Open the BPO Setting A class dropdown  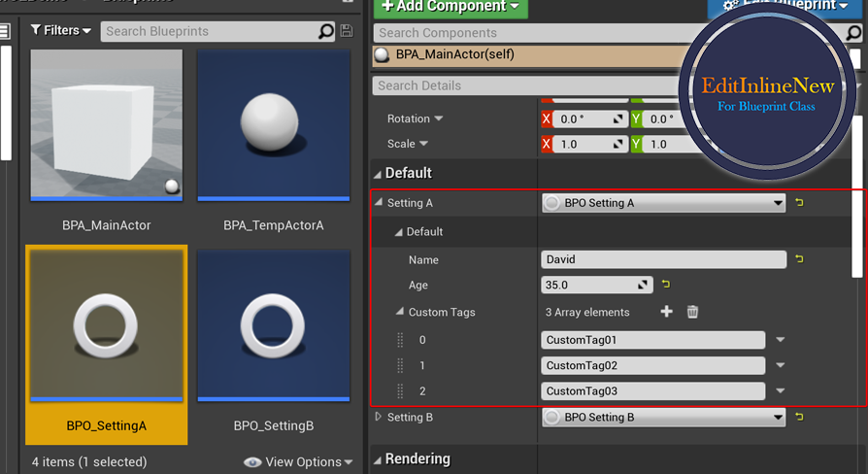664,203
